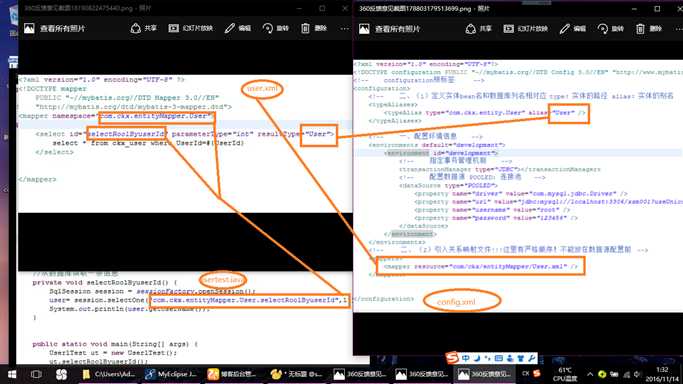Open the skin shirt icon on IME toolbar
683x384 pixels.
pos(521,358)
